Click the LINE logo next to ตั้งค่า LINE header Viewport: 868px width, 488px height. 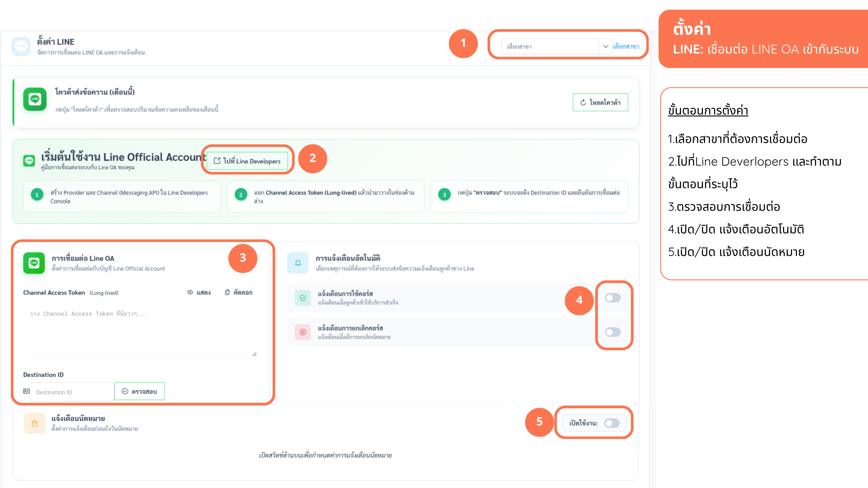pos(21,46)
